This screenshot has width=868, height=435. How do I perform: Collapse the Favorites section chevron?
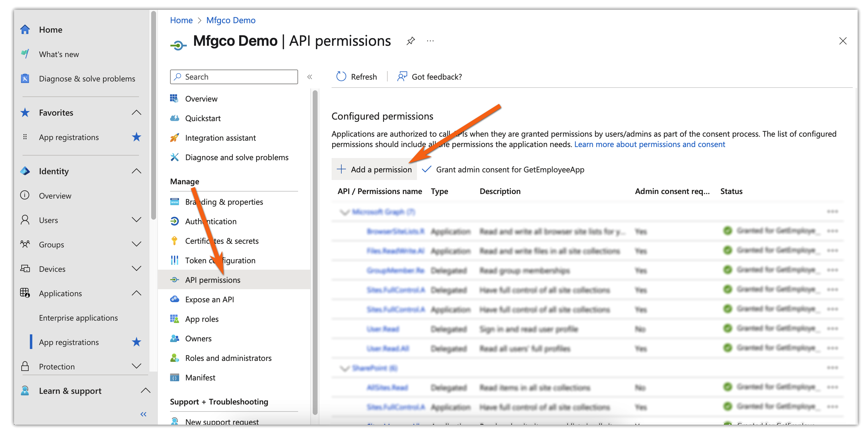137,113
